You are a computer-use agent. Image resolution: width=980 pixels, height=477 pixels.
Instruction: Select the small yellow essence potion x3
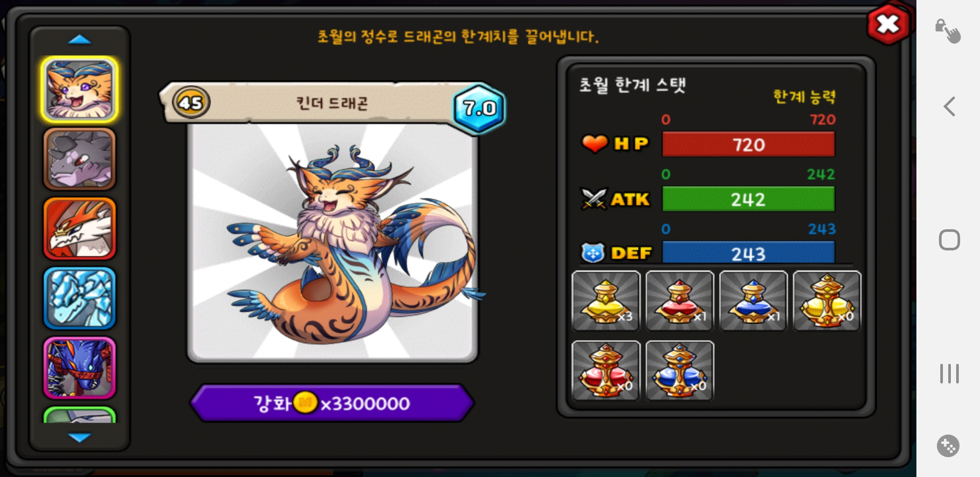(x=606, y=301)
